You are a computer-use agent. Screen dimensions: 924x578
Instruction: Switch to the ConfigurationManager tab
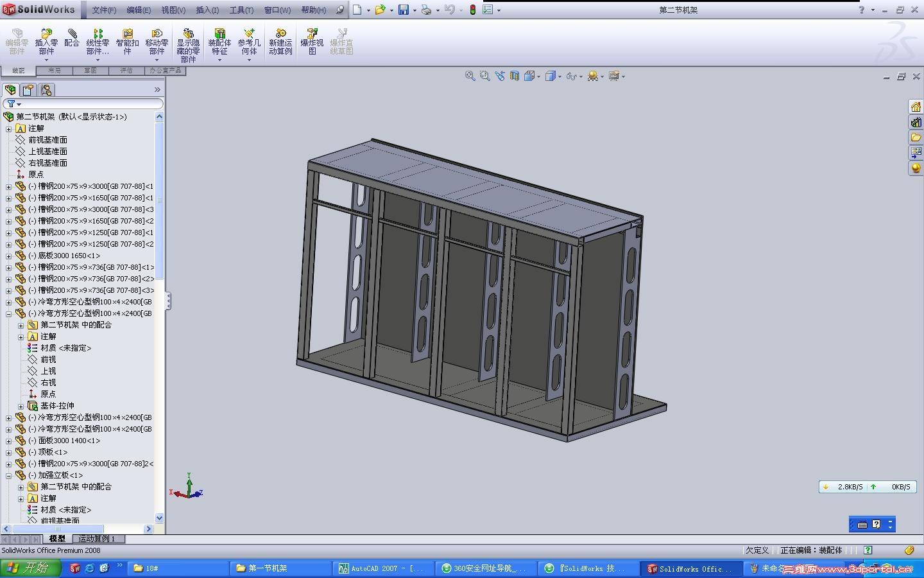(x=46, y=90)
